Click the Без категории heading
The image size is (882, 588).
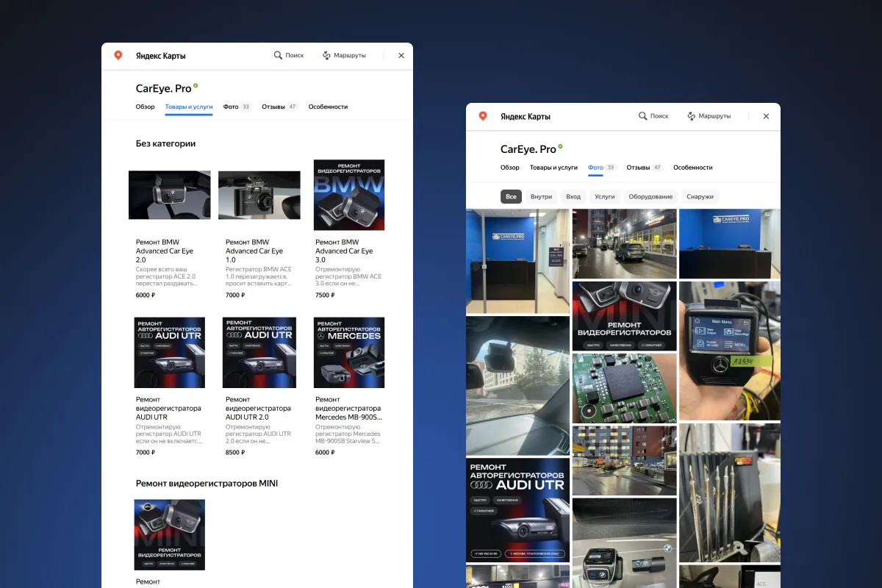[x=165, y=143]
